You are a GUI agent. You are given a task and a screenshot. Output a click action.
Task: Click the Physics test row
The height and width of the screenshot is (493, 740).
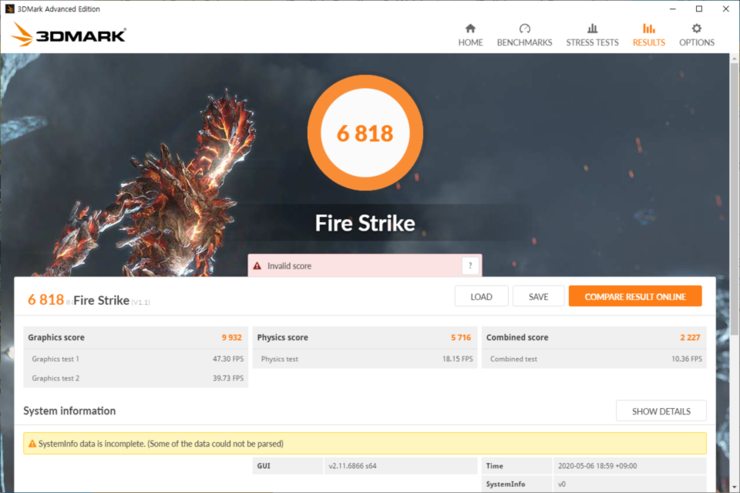click(x=365, y=359)
